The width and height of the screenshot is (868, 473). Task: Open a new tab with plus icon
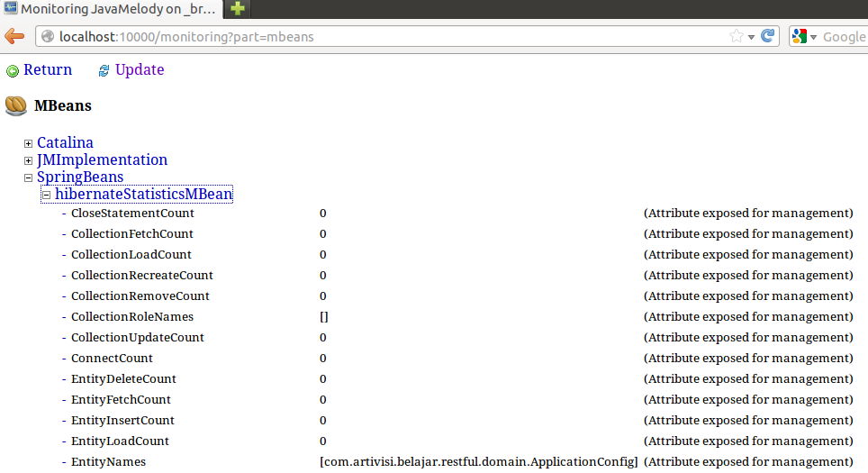click(x=237, y=9)
